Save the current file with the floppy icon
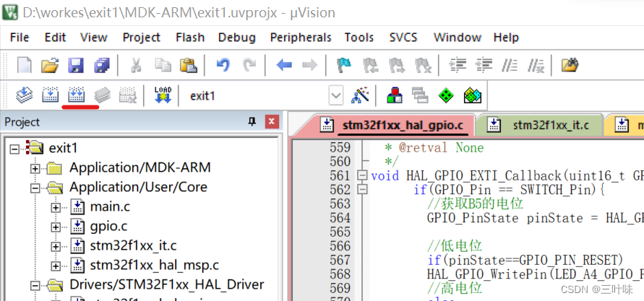 point(76,65)
